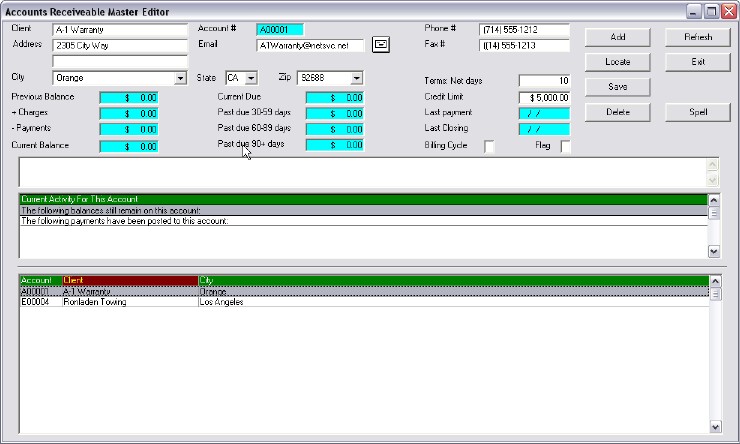Toggle the Billing Cycle checkbox
This screenshot has height=444, width=740.
[489, 147]
